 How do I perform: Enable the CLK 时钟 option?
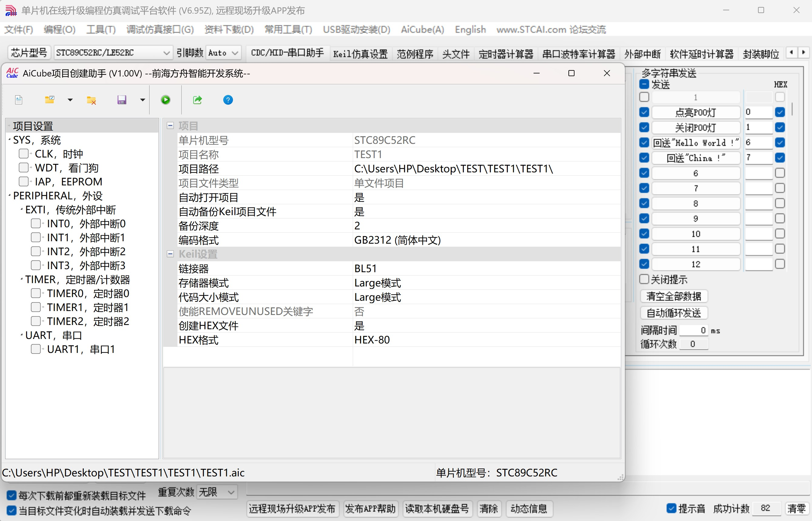tap(24, 153)
